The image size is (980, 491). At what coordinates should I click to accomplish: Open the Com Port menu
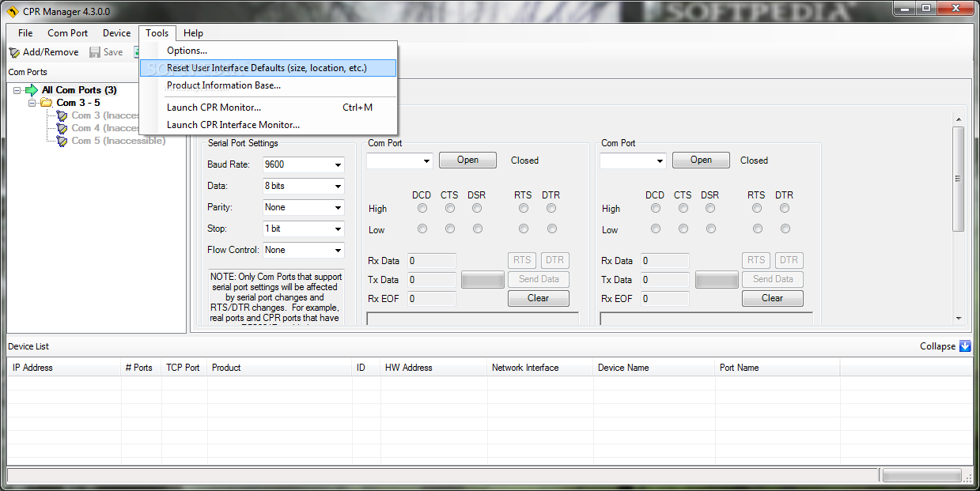[68, 33]
